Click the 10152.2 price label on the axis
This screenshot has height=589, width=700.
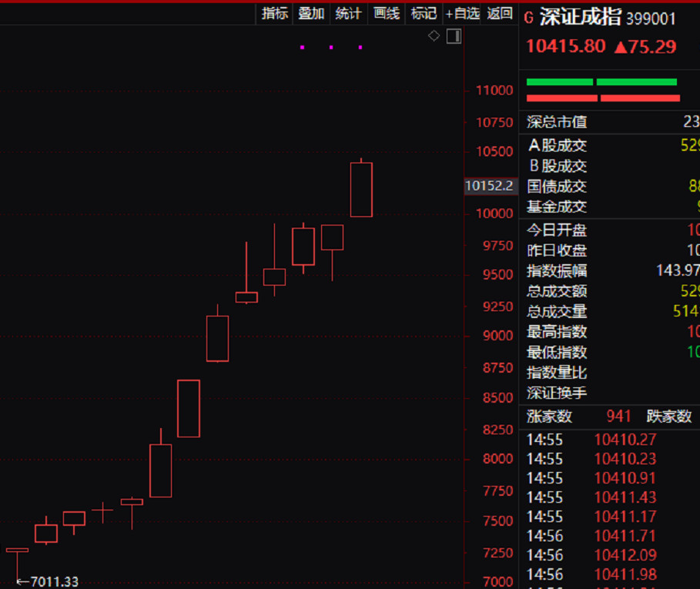point(489,186)
